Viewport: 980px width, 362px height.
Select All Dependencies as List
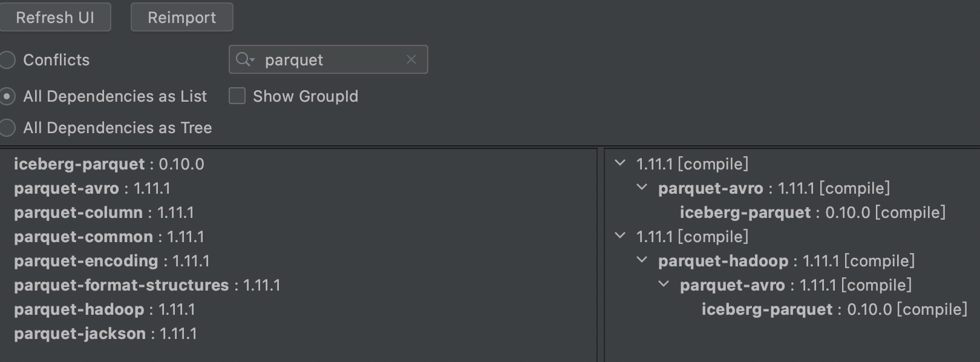[x=7, y=96]
